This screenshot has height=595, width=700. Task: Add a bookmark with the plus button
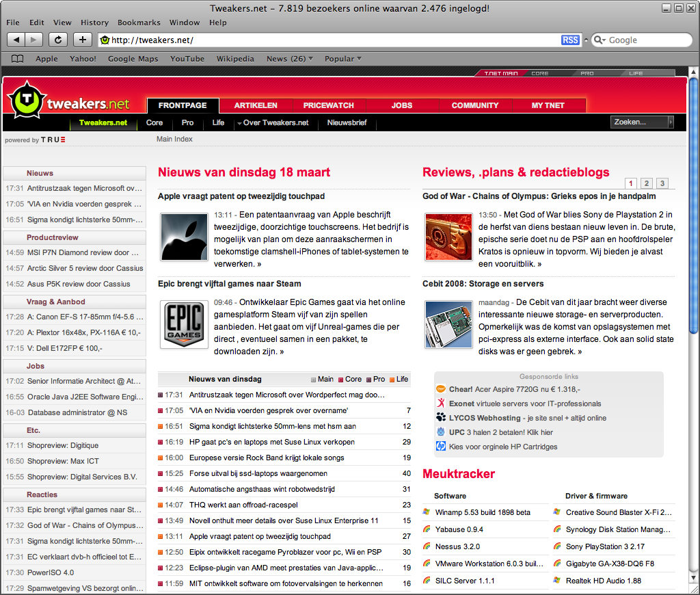click(x=83, y=40)
